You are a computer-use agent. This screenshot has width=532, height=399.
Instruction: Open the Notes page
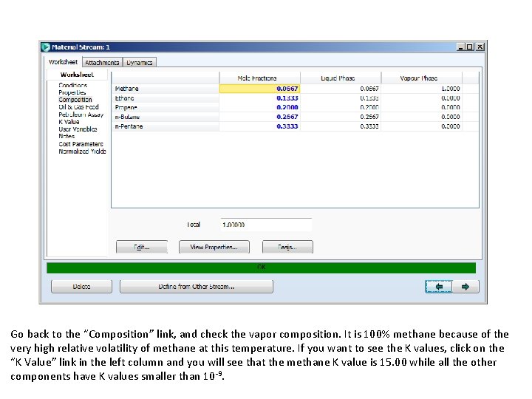[x=66, y=136]
